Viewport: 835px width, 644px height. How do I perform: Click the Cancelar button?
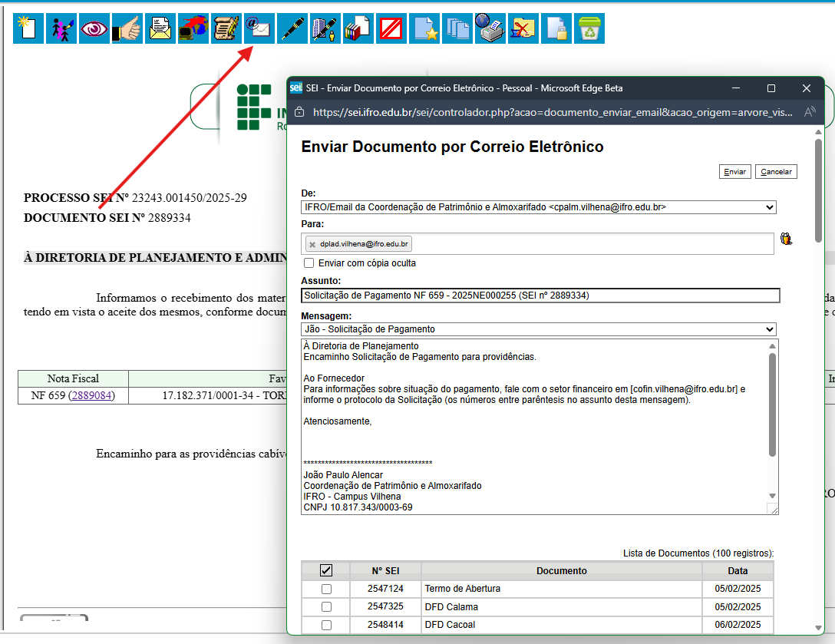pos(776,172)
